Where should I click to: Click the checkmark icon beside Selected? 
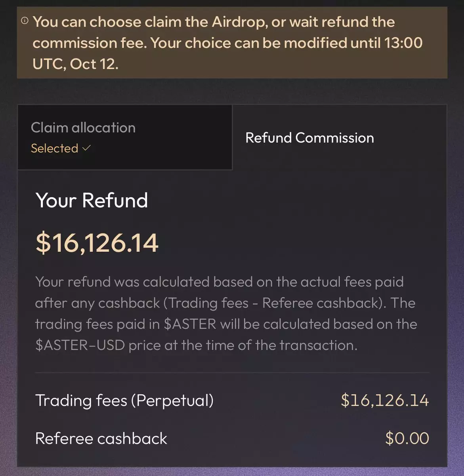coord(87,148)
